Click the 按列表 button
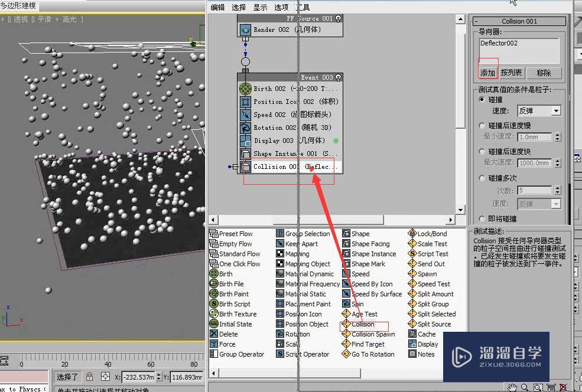The width and height of the screenshot is (582, 392). coord(511,73)
